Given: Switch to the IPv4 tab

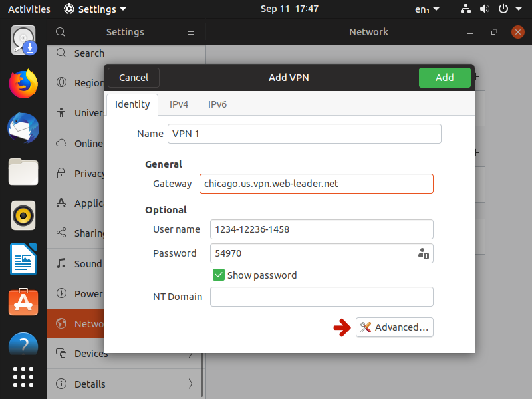Looking at the screenshot, I should click(178, 104).
